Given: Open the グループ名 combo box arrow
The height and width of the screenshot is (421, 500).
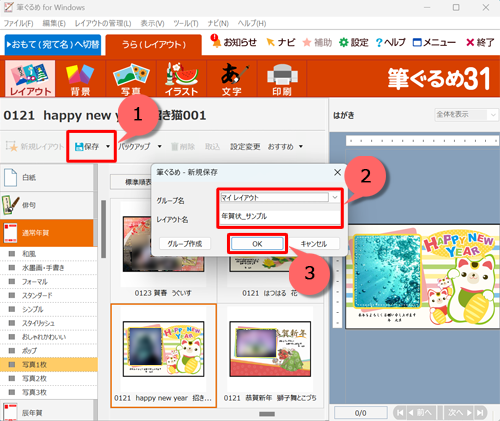Looking at the screenshot, I should pos(335,197).
